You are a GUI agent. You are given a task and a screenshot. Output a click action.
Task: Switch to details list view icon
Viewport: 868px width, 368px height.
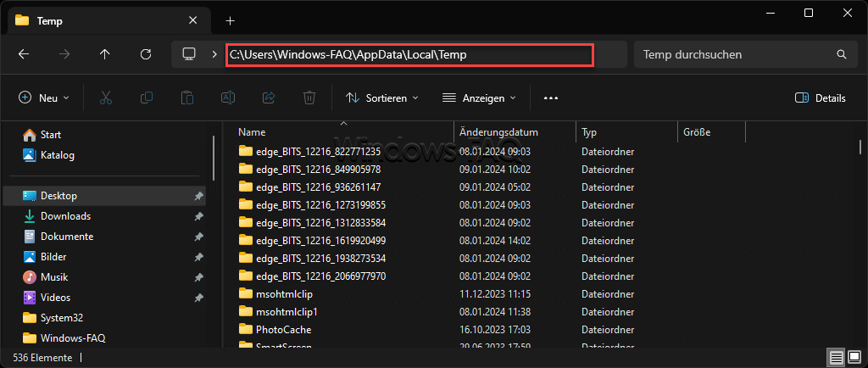tap(836, 358)
